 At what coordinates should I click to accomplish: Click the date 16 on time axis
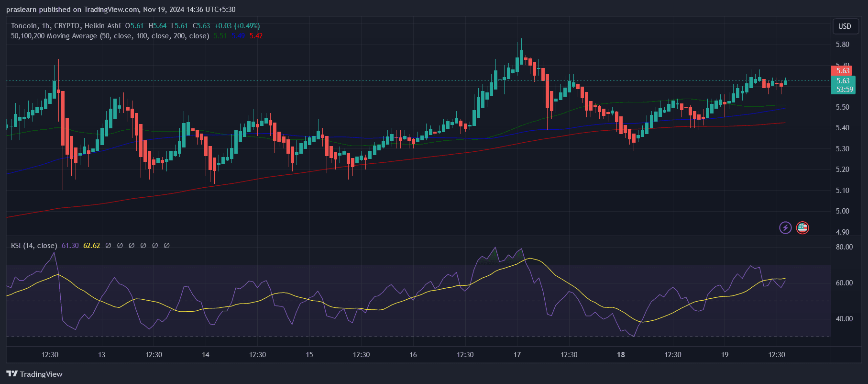[413, 355]
